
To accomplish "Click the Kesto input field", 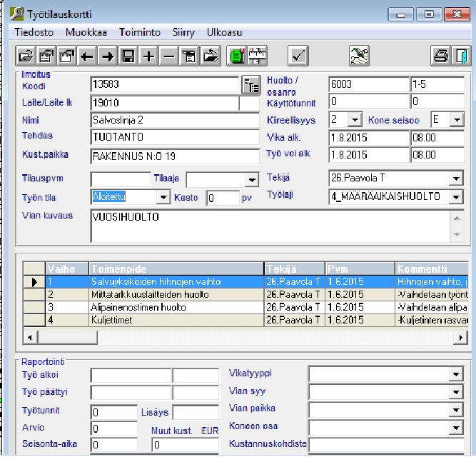I will point(223,198).
